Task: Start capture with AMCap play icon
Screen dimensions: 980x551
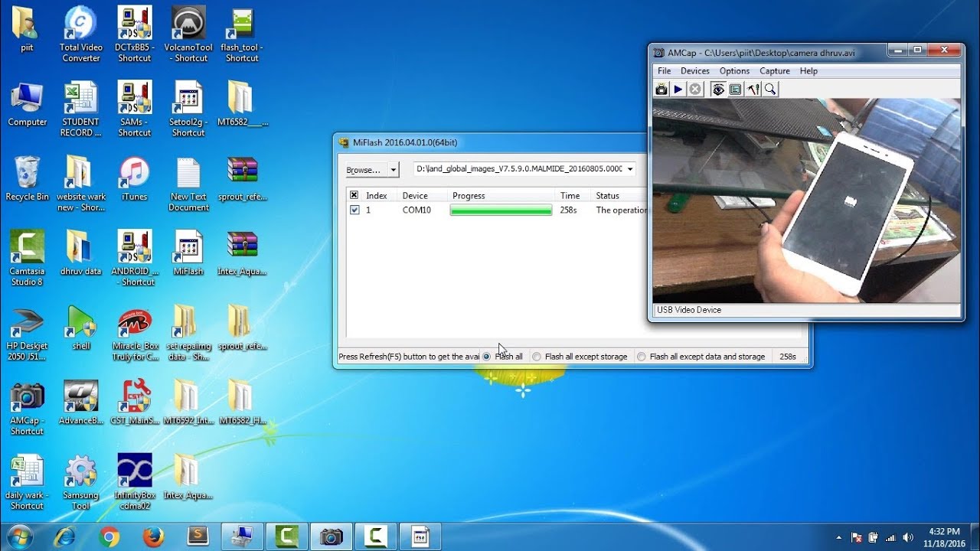Action: pos(678,90)
